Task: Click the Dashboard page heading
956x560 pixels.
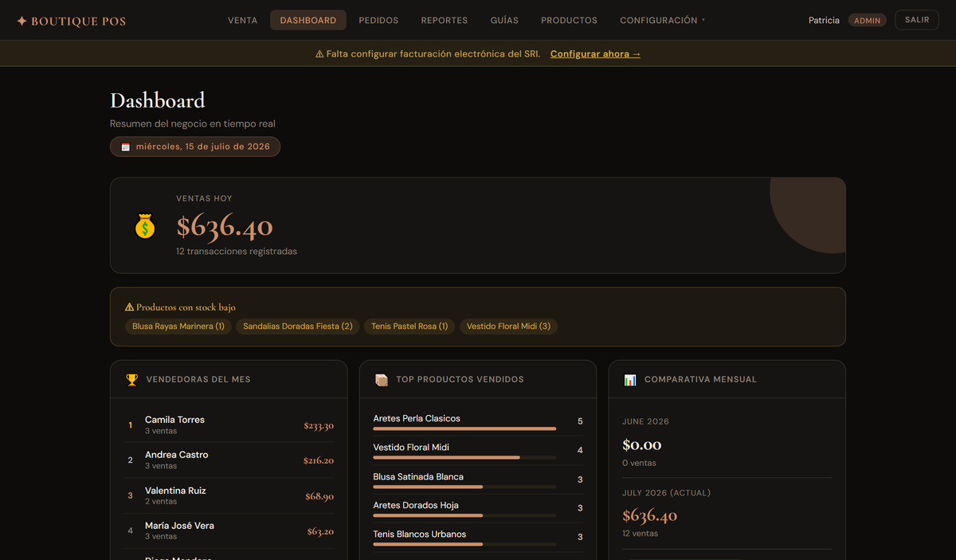Action: click(x=158, y=100)
